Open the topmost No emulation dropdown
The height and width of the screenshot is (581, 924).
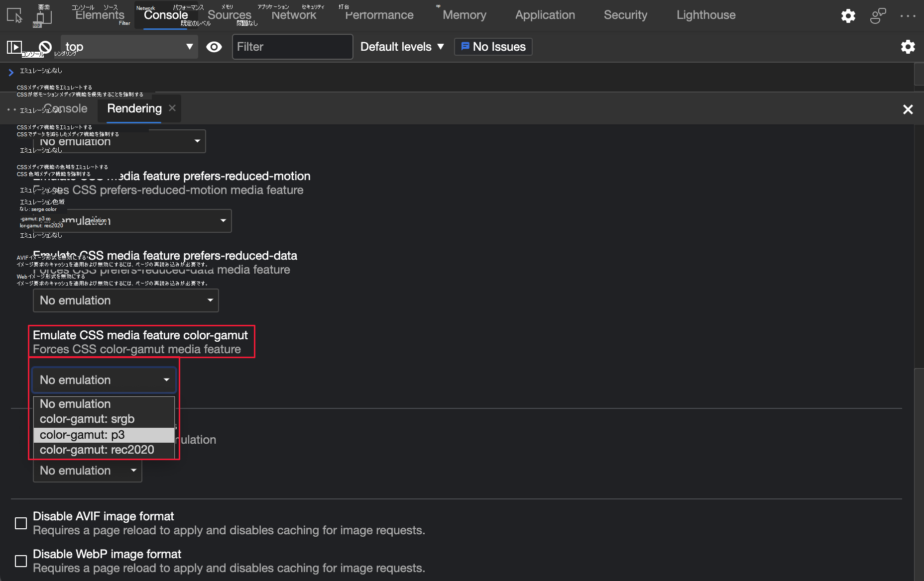tap(119, 141)
